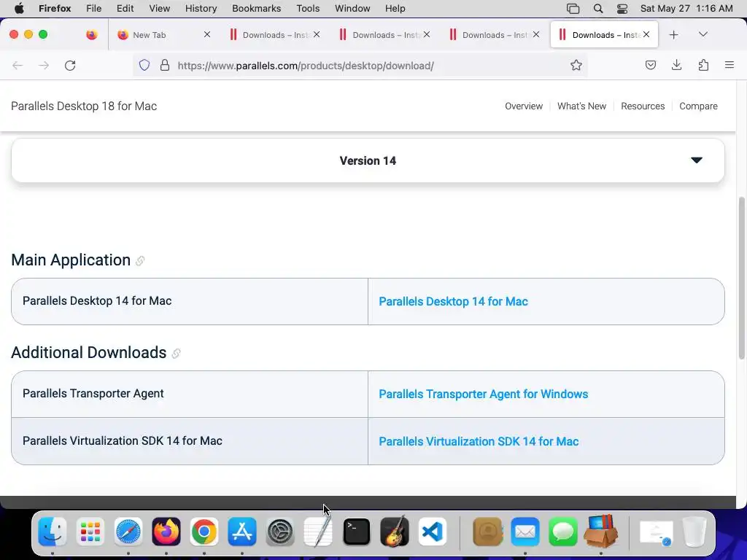The height and width of the screenshot is (560, 747).
Task: Go back with the back arrow
Action: pyautogui.click(x=18, y=65)
